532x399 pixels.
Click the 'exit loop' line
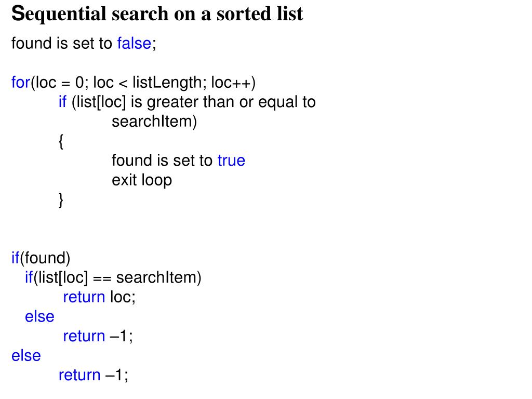coord(142,180)
